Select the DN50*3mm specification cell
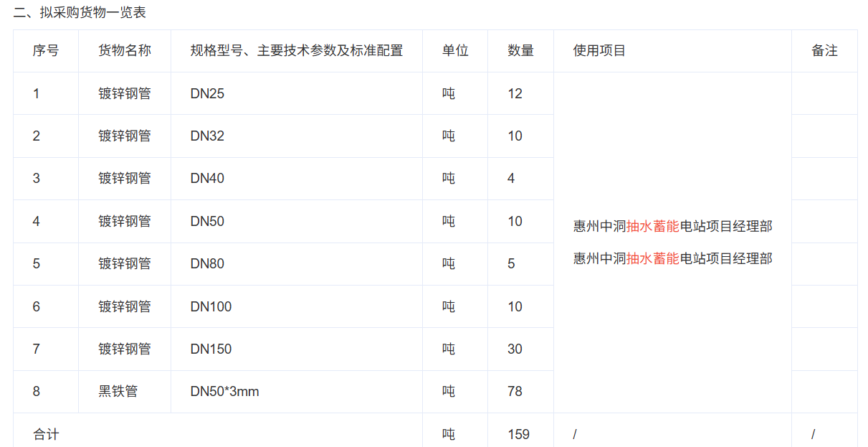The image size is (868, 447). (224, 392)
